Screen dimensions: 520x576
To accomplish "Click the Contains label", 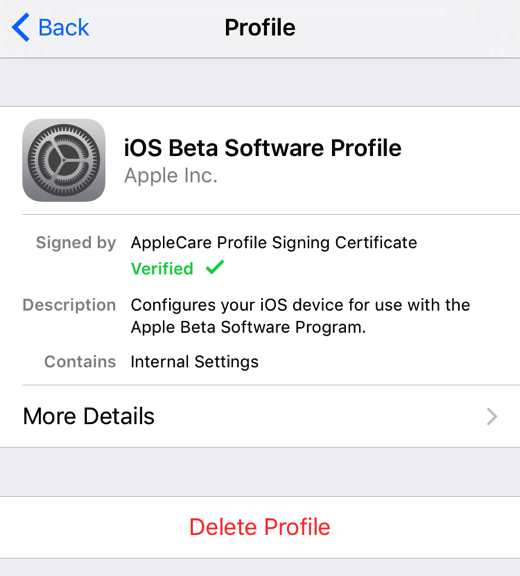I will [80, 361].
